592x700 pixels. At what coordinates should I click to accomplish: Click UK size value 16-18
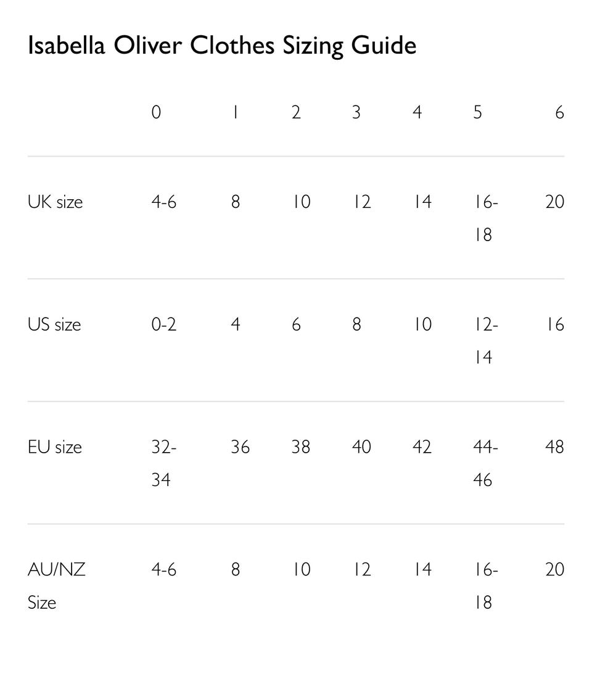(x=486, y=218)
